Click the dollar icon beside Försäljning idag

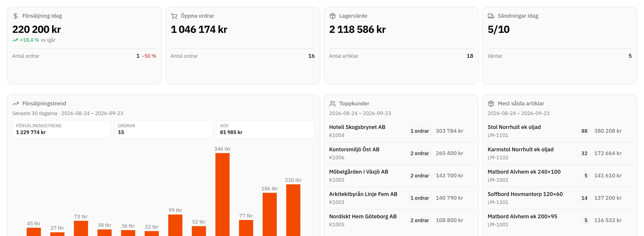16,16
